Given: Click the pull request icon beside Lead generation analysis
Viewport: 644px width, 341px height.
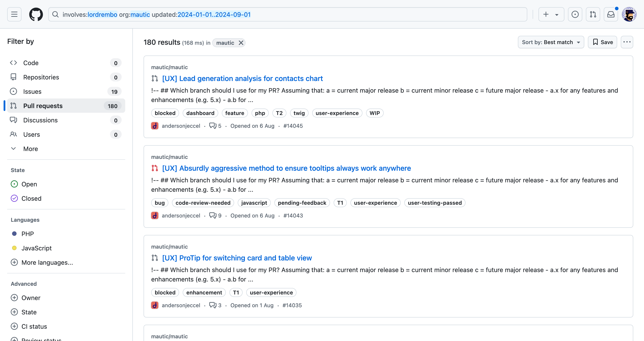Looking at the screenshot, I should tap(155, 79).
